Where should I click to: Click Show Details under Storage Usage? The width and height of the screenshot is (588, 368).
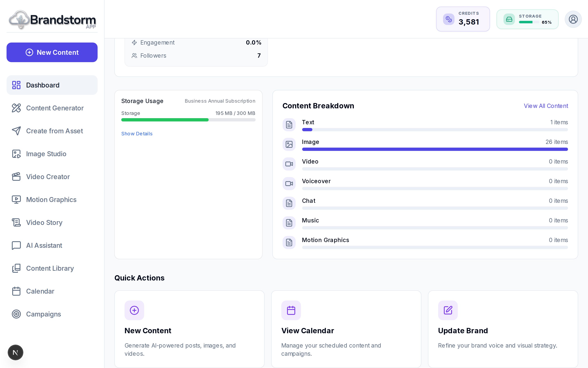137,134
